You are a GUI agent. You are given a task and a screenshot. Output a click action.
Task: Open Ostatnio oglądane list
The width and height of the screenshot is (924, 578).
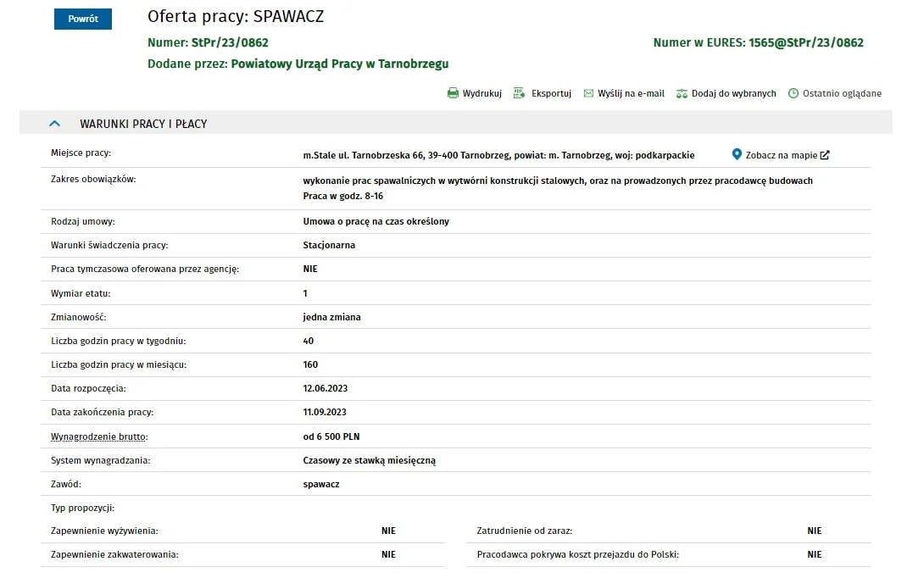tap(842, 93)
